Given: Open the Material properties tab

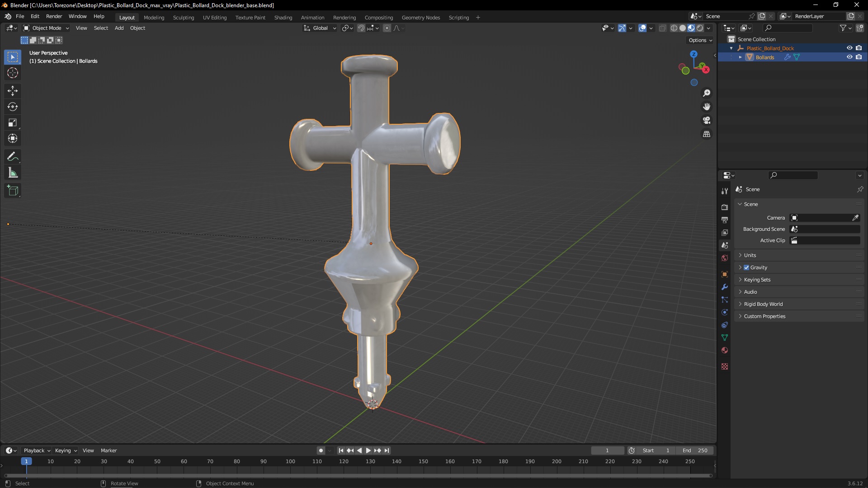Looking at the screenshot, I should point(725,350).
